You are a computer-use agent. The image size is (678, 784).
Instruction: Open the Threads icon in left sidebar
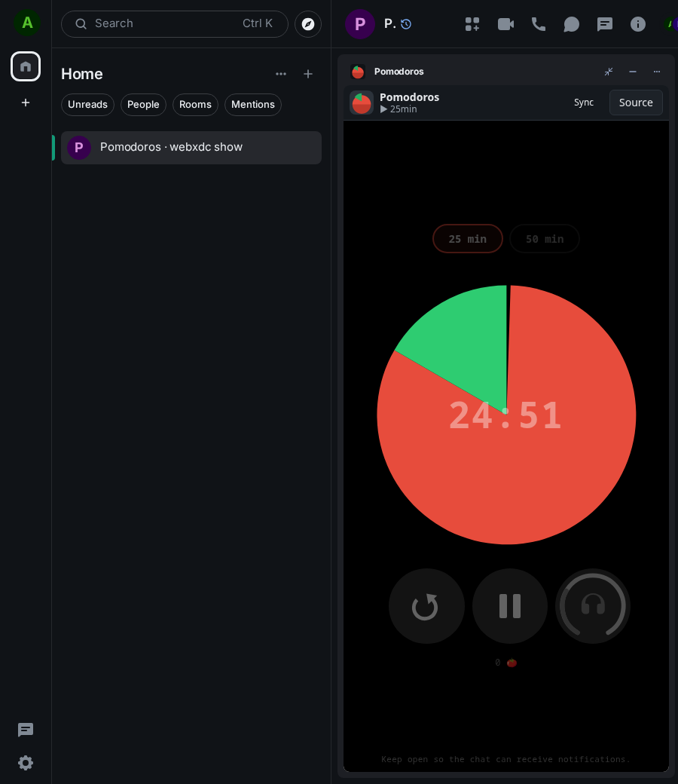point(26,730)
